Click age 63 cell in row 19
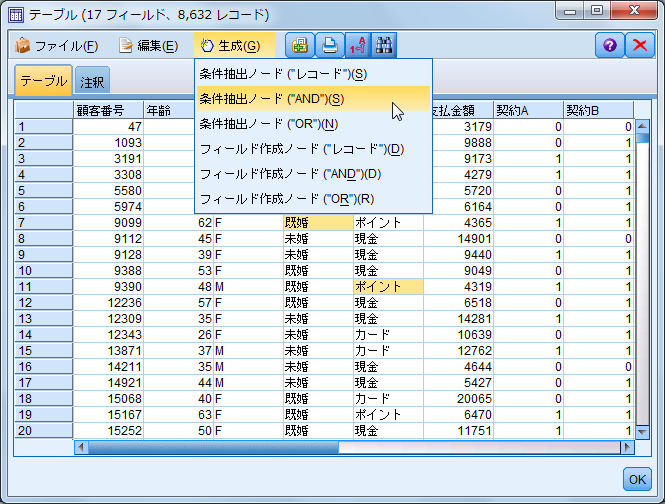Image resolution: width=665 pixels, height=504 pixels. 179,414
